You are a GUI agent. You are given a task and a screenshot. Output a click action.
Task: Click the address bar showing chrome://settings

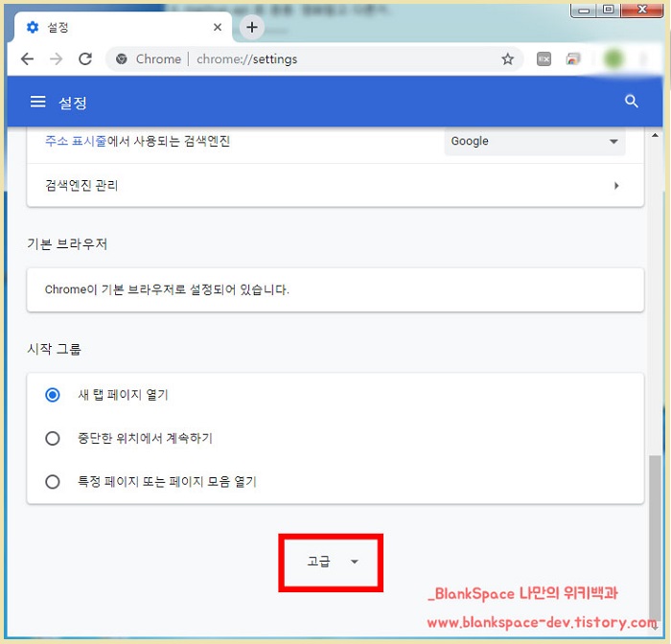[314, 59]
